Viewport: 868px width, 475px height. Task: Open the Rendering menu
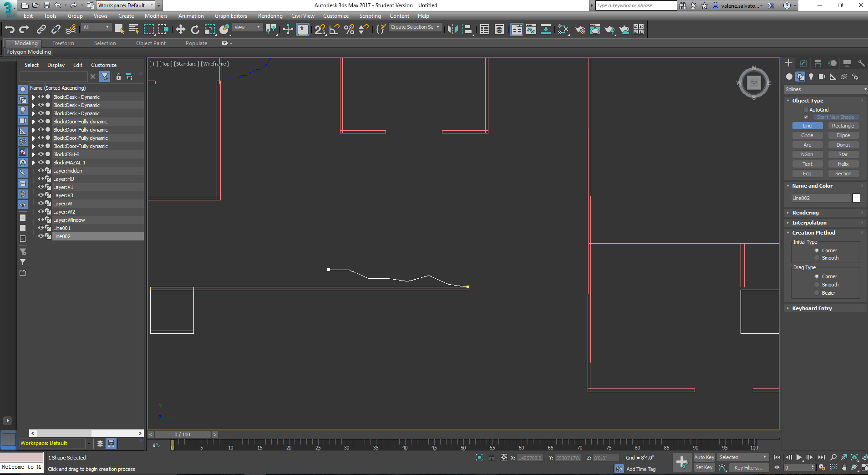[270, 16]
